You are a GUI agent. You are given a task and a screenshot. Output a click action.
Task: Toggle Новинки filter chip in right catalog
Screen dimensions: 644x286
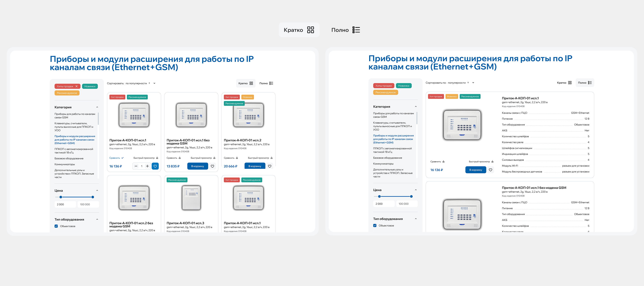point(404,86)
